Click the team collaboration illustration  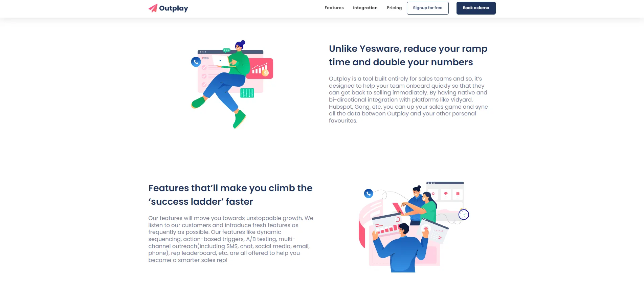pos(414,227)
